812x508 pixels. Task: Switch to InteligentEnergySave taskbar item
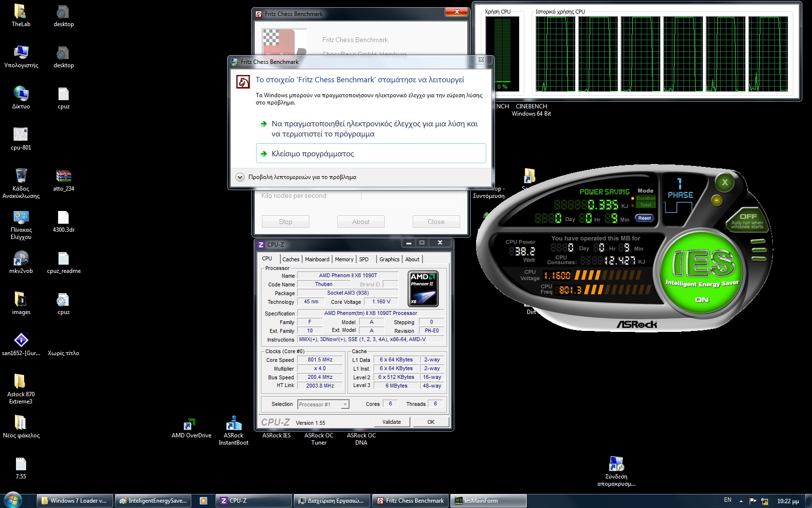click(153, 501)
